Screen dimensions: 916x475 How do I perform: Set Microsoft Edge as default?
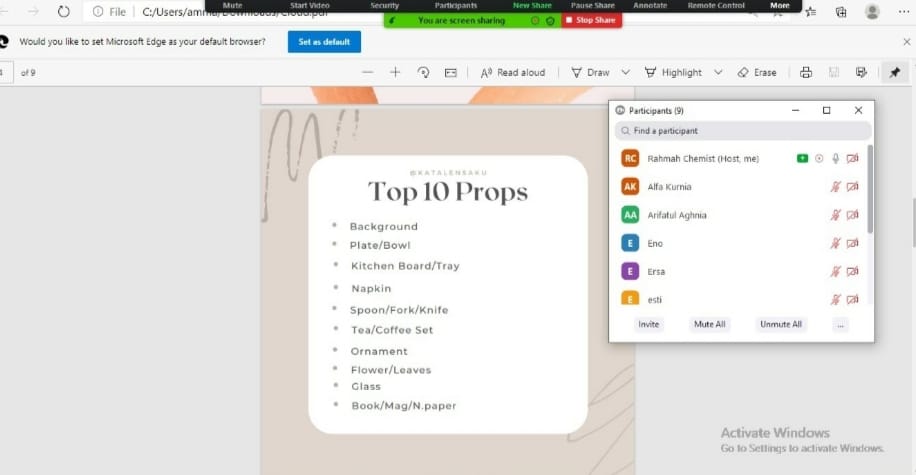pyautogui.click(x=324, y=41)
